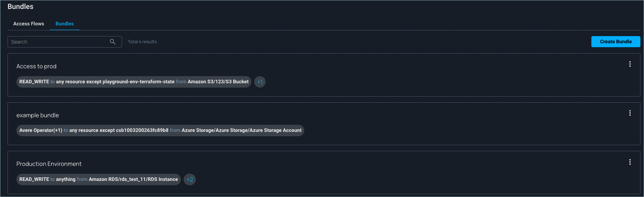644x197 pixels.
Task: Open the Production Environment three-dot menu
Action: pos(630,162)
